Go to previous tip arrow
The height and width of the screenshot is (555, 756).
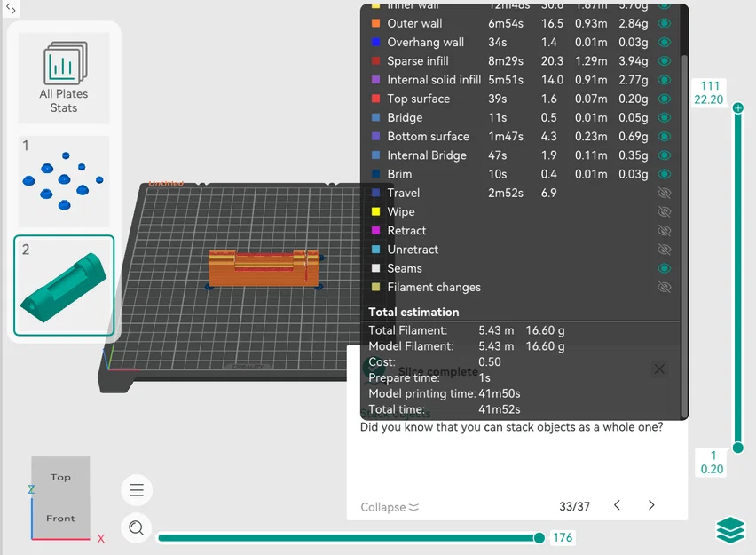click(x=618, y=505)
